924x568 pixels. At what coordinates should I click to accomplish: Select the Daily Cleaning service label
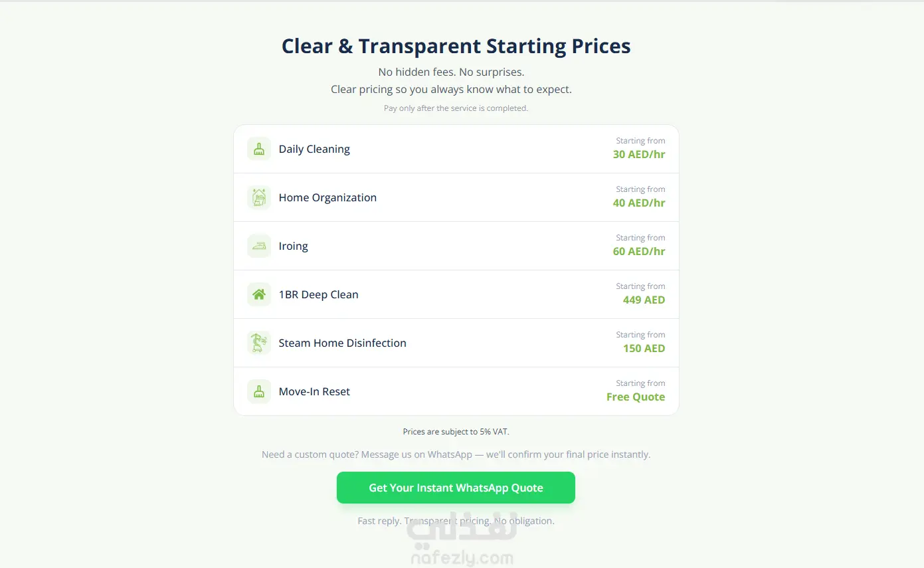click(314, 149)
